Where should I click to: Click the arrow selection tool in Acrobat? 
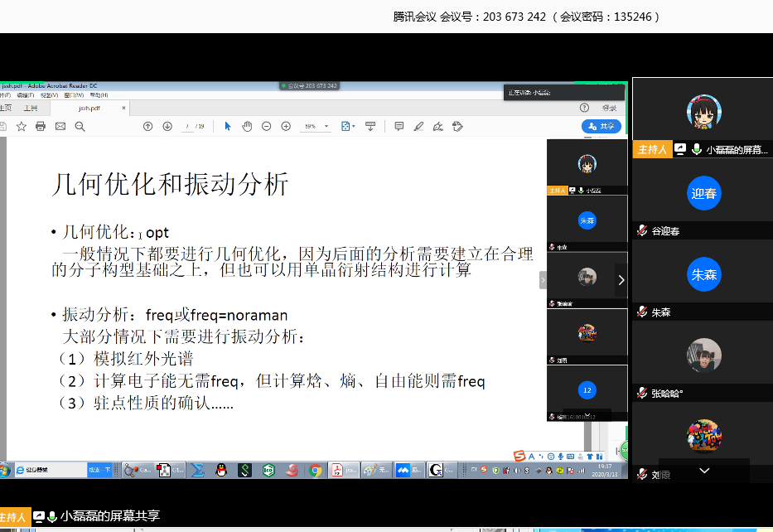228,126
